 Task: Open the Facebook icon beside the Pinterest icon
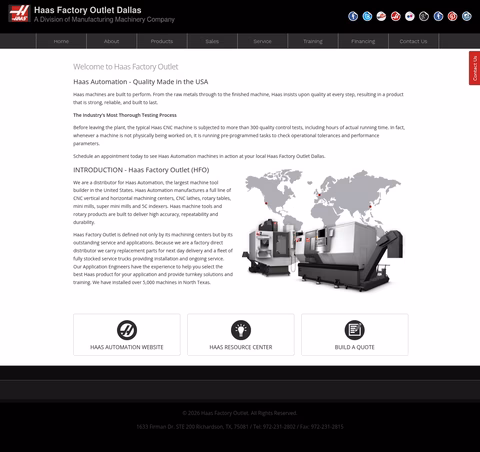click(x=438, y=16)
